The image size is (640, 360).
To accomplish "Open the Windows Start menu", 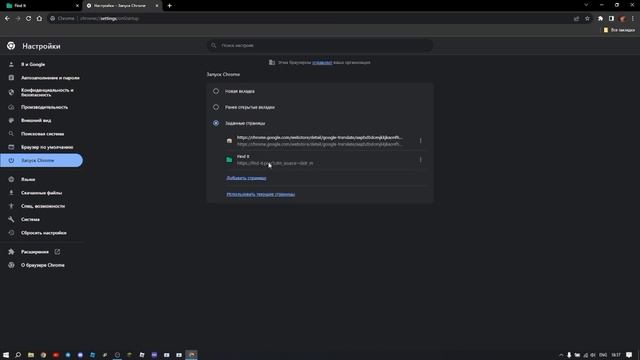I will pyautogui.click(x=6, y=355).
